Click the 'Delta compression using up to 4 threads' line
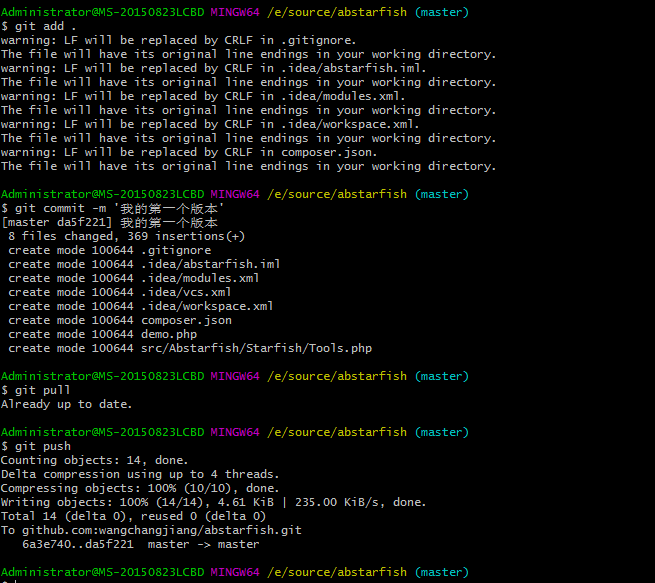Image resolution: width=655 pixels, height=583 pixels. [x=140, y=474]
